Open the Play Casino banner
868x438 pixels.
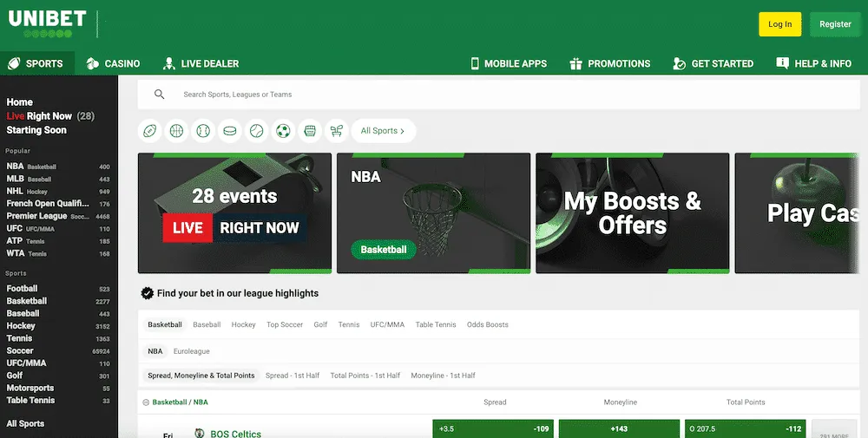click(x=797, y=212)
